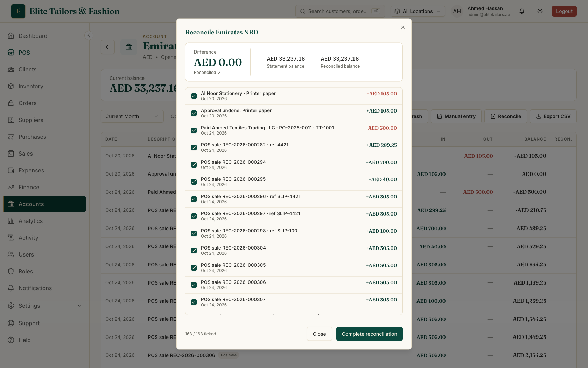588x368 pixels.
Task: Toggle the light/dark theme sun icon
Action: pyautogui.click(x=540, y=11)
